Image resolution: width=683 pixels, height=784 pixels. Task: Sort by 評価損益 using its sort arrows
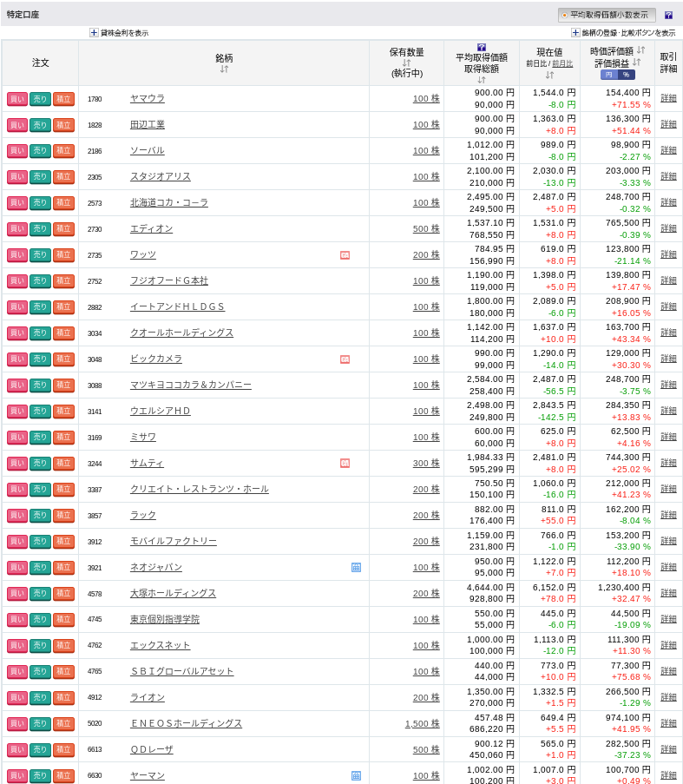coord(636,63)
